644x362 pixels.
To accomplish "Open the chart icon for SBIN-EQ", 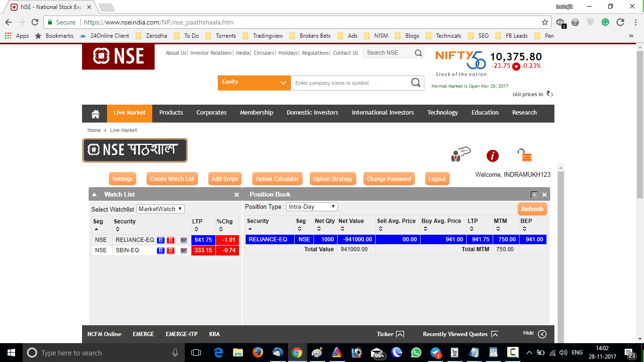I will [184, 250].
